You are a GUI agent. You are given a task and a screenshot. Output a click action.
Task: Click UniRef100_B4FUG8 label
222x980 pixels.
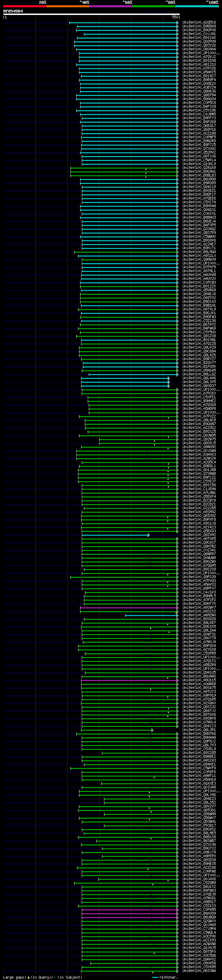tap(199, 122)
